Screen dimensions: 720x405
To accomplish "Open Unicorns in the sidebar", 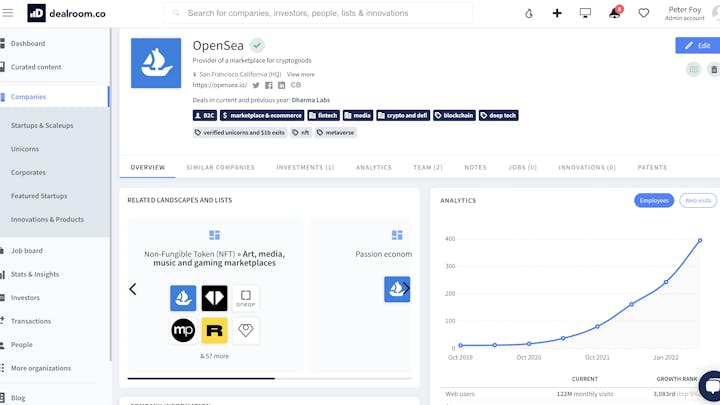I will pyautogui.click(x=25, y=149).
